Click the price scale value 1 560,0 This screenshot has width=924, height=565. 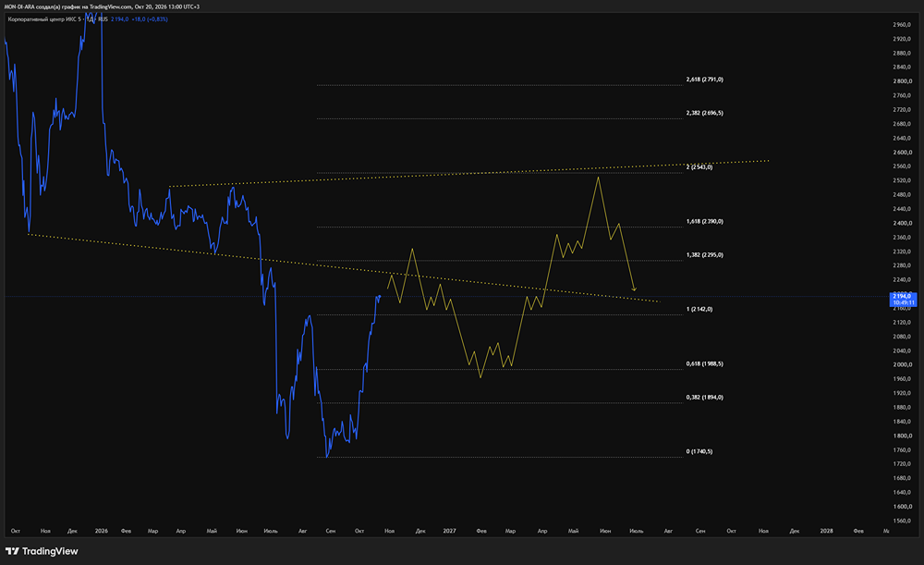[902, 521]
